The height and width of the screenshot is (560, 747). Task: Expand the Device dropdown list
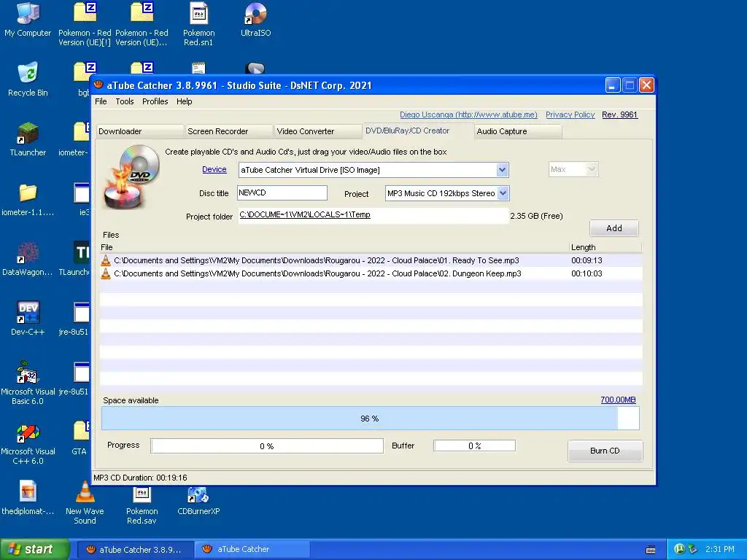coord(502,169)
